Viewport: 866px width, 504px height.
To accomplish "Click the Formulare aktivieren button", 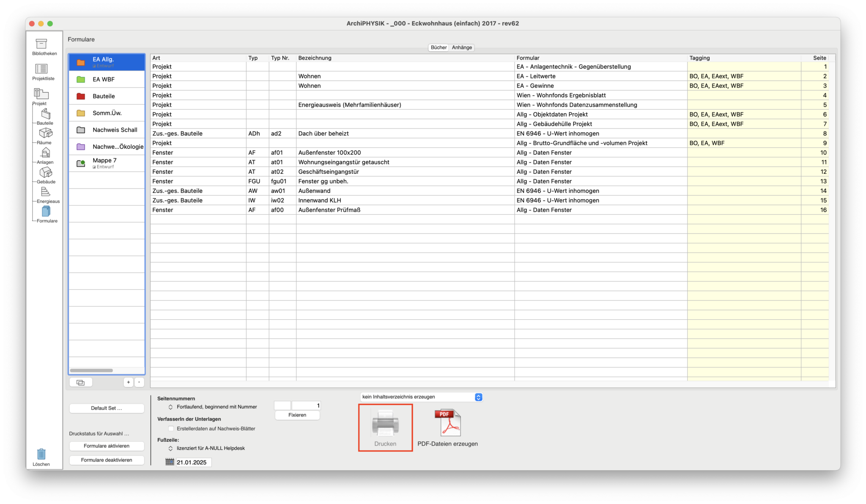I will coord(107,446).
